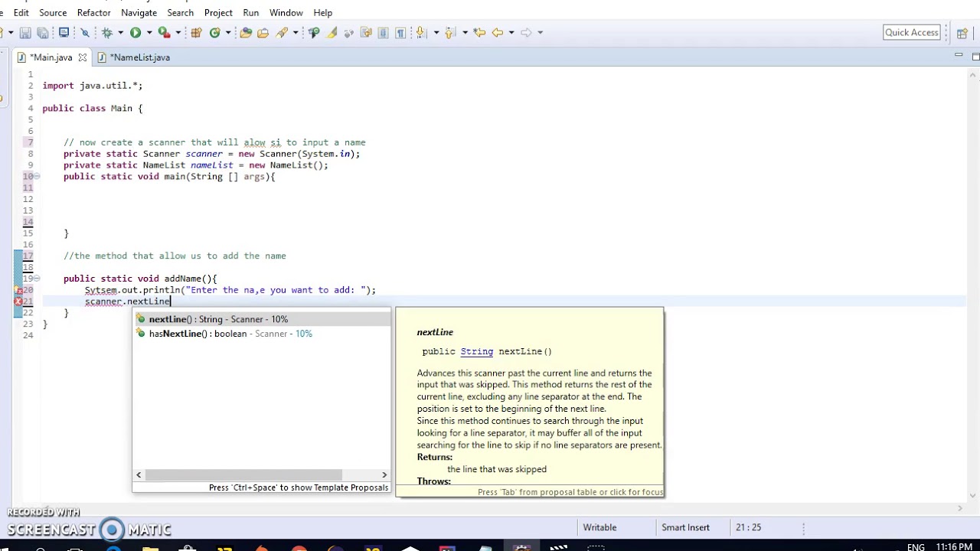The image size is (980, 551).
Task: Open the Project menu
Action: coord(218,12)
